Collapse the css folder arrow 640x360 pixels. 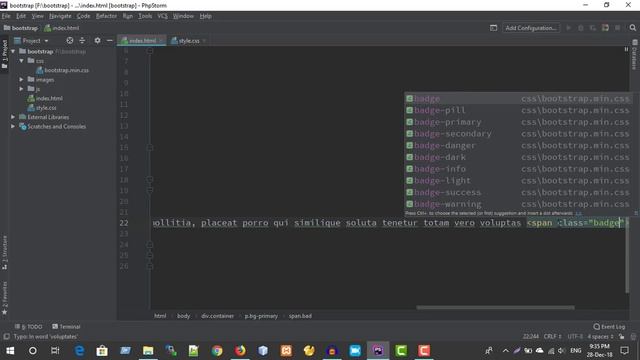[22, 61]
